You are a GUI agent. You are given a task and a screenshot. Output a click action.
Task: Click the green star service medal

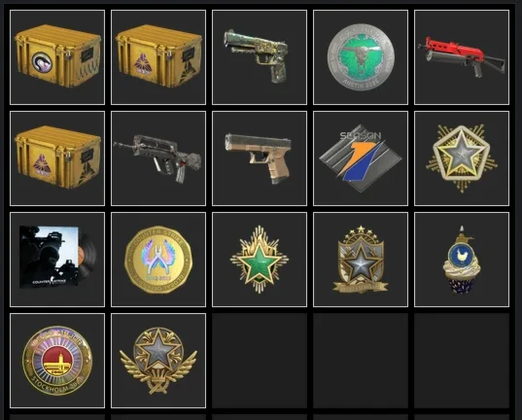click(x=260, y=260)
